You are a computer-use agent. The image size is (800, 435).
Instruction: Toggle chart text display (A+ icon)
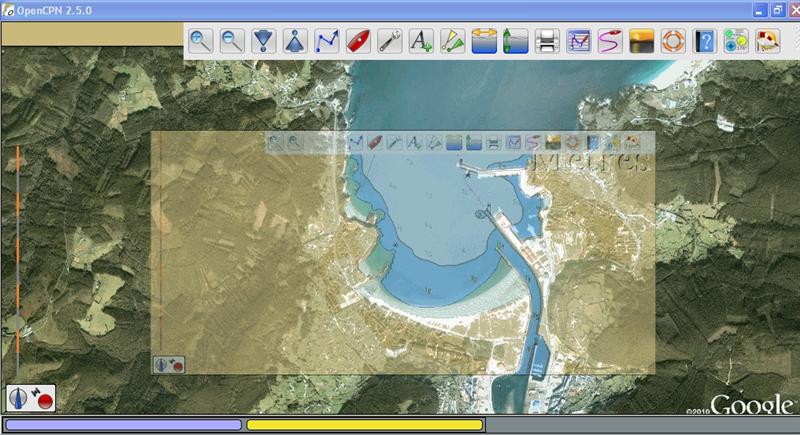(x=421, y=41)
